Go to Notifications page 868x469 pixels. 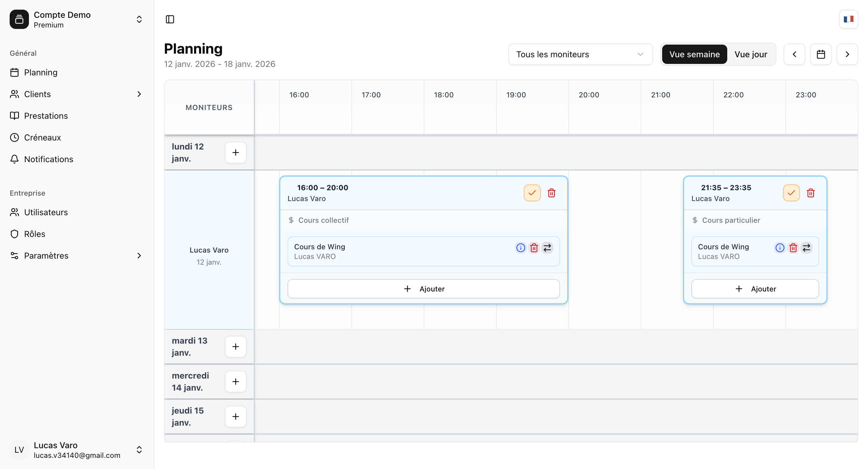(x=49, y=159)
